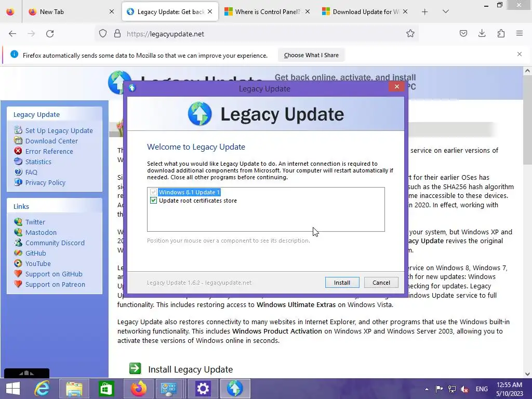Image resolution: width=532 pixels, height=399 pixels.
Task: Toggle Update root certificates store checkbox
Action: tap(153, 201)
